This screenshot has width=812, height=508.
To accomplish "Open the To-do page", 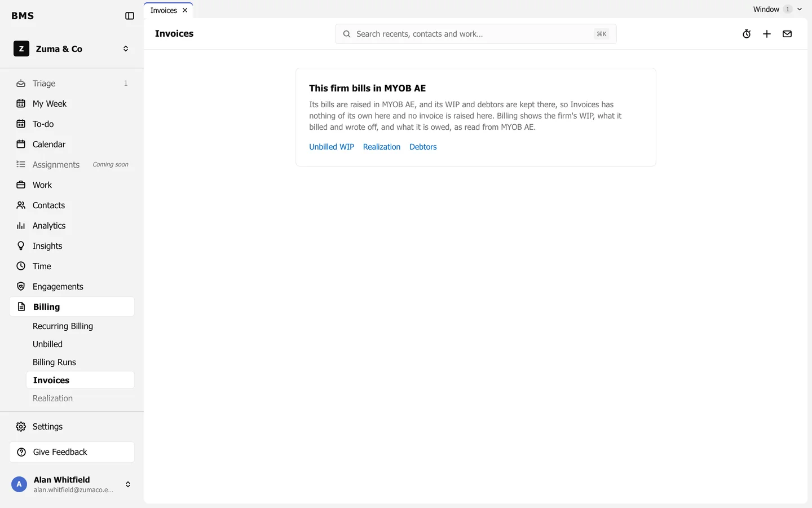I will pyautogui.click(x=72, y=124).
